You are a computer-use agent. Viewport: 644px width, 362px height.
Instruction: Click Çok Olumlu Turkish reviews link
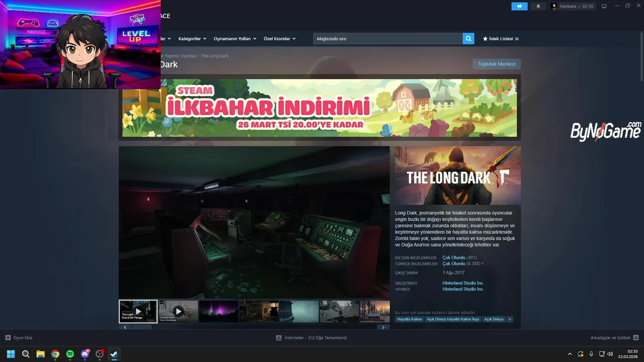click(x=454, y=263)
